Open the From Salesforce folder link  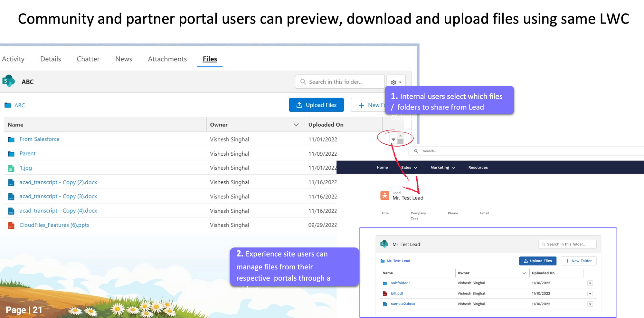40,139
